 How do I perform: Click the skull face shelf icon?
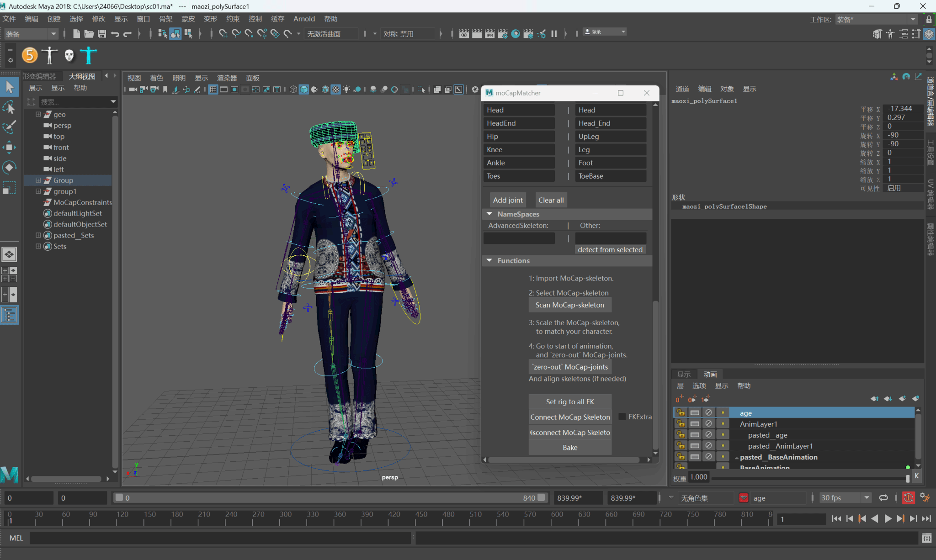(69, 55)
